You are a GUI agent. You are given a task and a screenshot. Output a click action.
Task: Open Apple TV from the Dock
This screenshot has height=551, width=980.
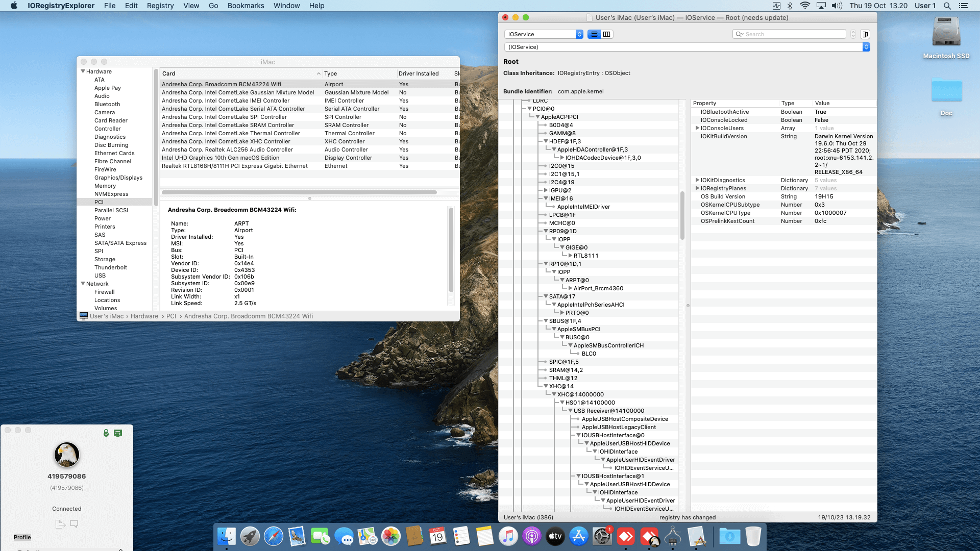[x=555, y=536]
